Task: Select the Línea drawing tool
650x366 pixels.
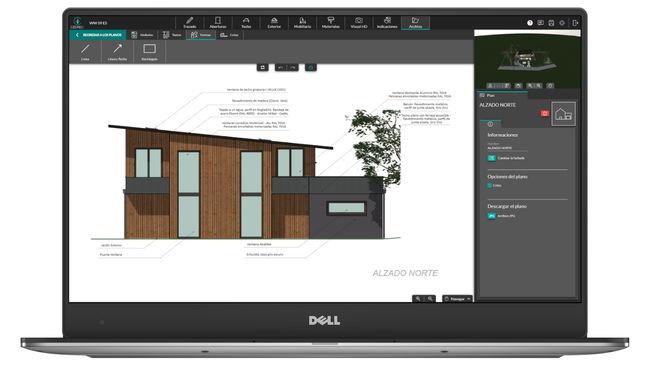Action: tap(85, 52)
